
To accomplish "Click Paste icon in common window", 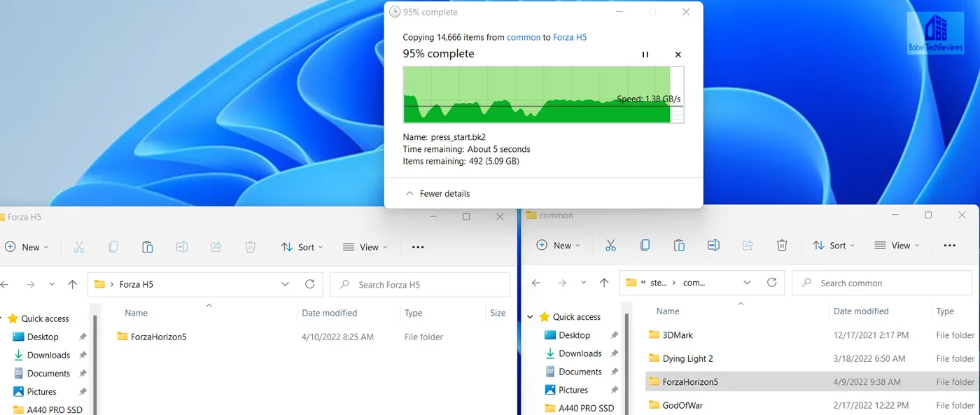I will (x=679, y=246).
